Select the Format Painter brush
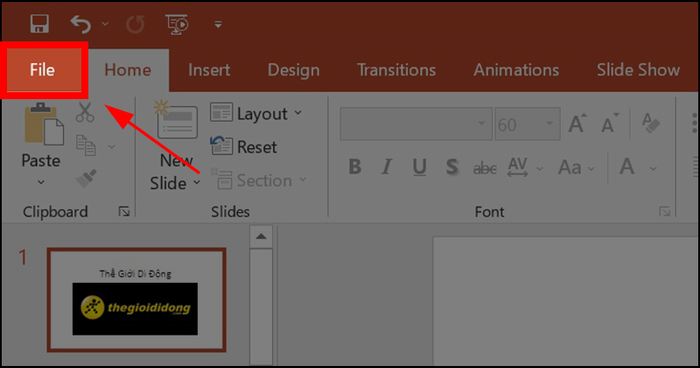Screen dimensions: 700x368 (86, 178)
